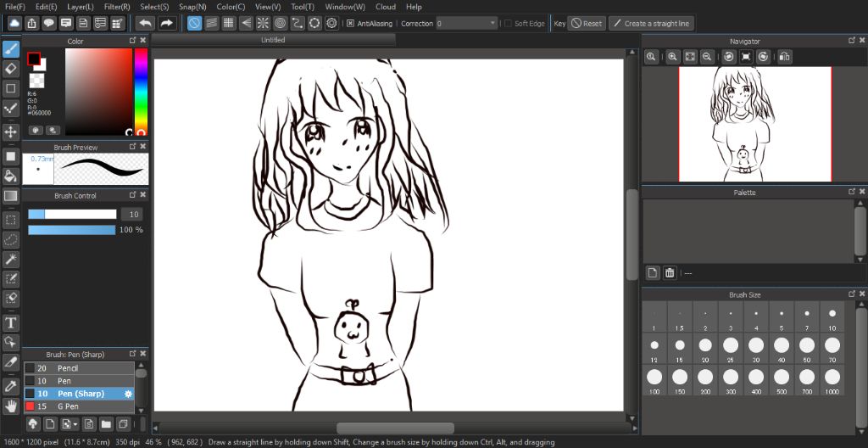Pick brush size 100 preset
868x448 pixels.
(654, 380)
